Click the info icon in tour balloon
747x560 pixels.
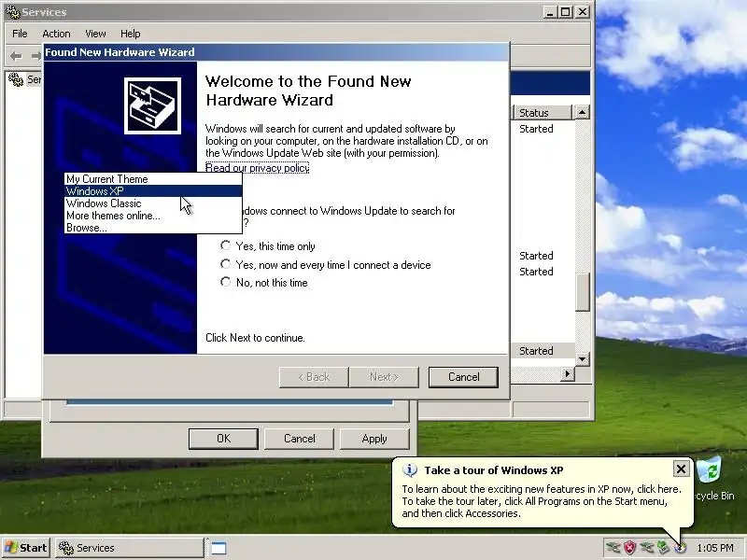click(410, 470)
